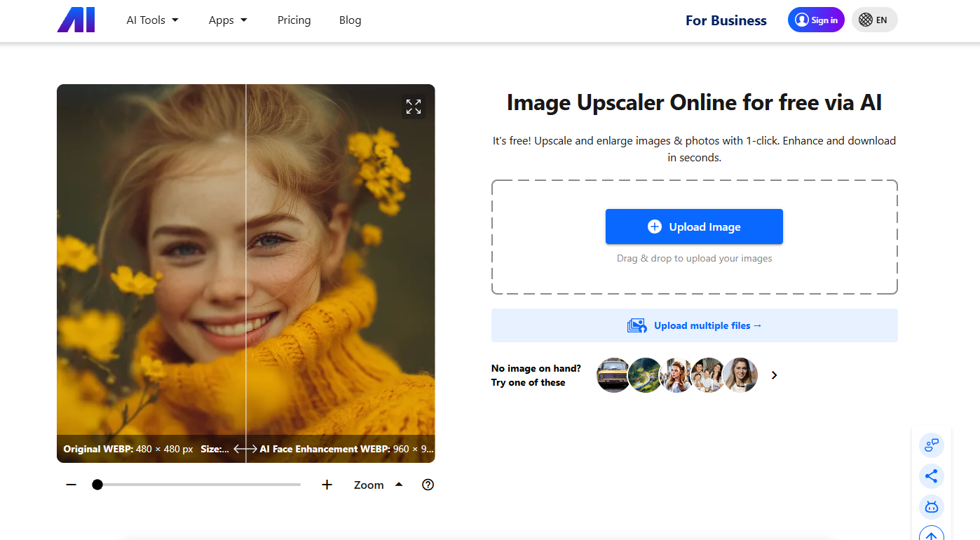
Task: Select the smiling woman sample image
Action: (740, 375)
